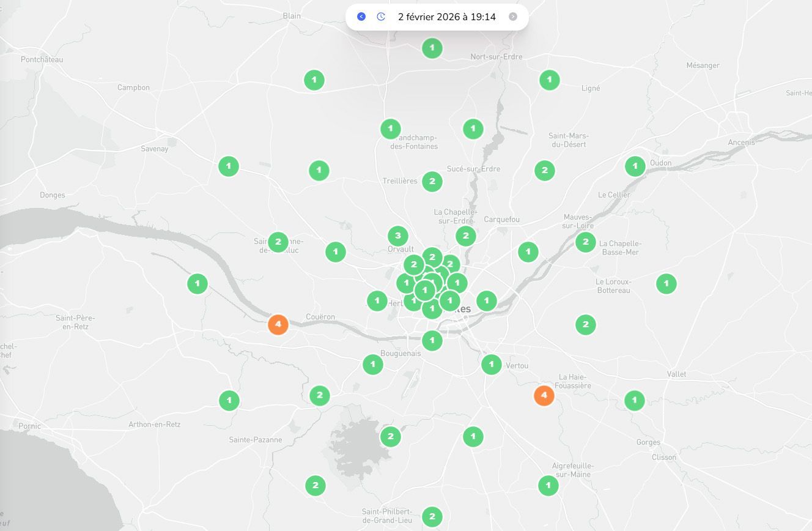Click the Gorges town label

coord(648,442)
